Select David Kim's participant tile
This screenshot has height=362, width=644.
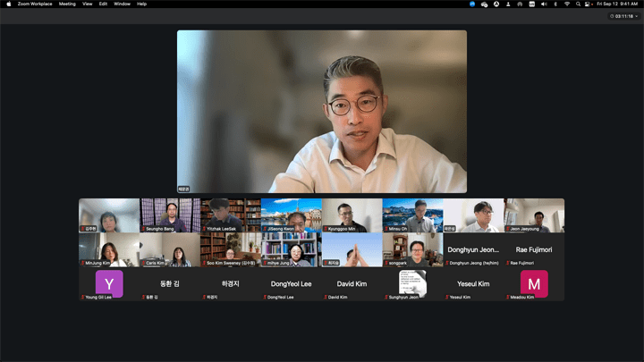352,283
